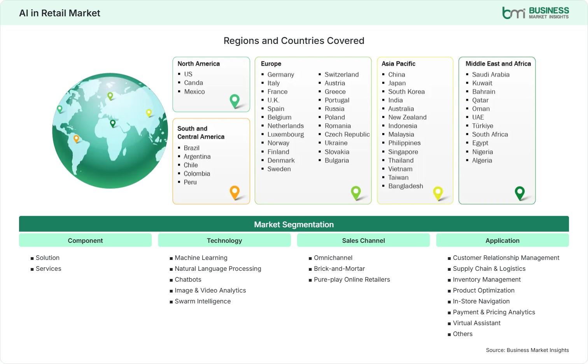Click the Asia Pacific heading
The height and width of the screenshot is (364, 588).
pyautogui.click(x=399, y=64)
